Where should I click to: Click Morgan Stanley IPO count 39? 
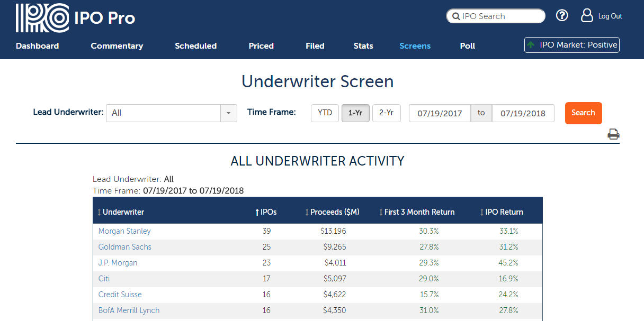tap(266, 231)
